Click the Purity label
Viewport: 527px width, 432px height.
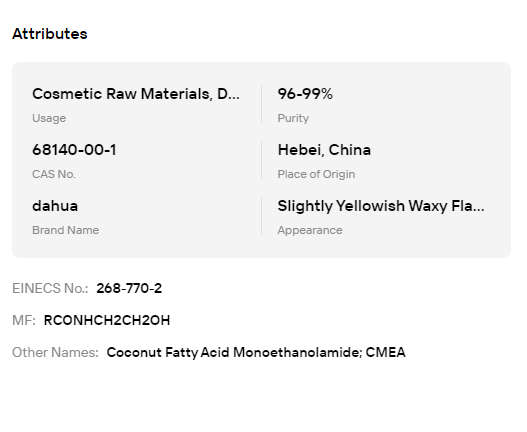tap(293, 118)
